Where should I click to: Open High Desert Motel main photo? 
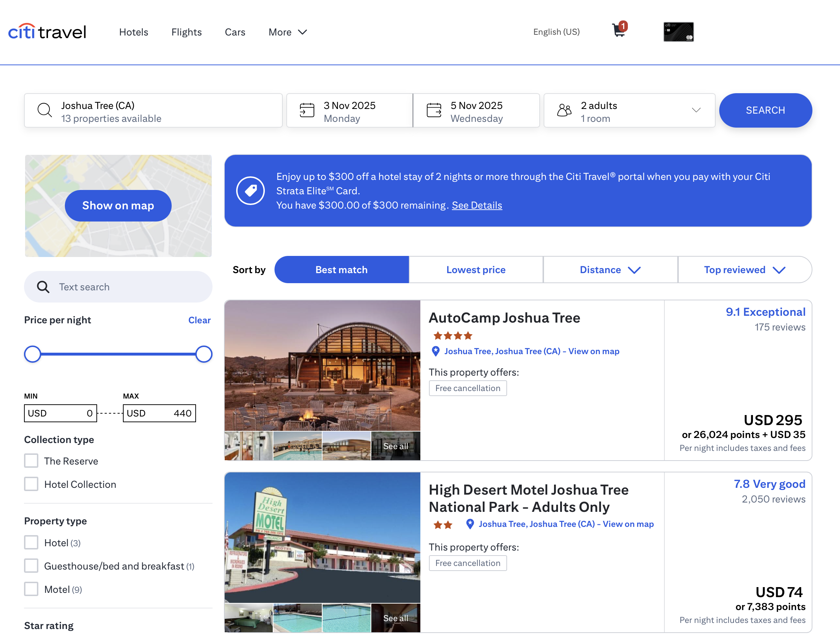click(323, 537)
